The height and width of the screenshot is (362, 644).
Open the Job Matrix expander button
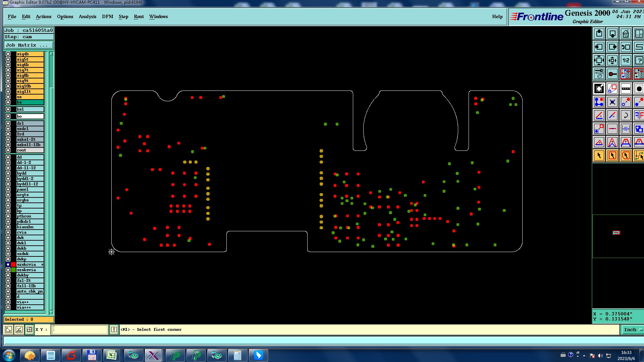point(29,45)
